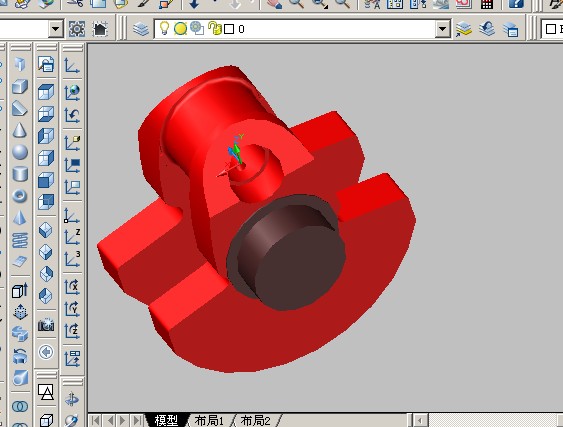Open Layer Properties Manager

point(141,28)
